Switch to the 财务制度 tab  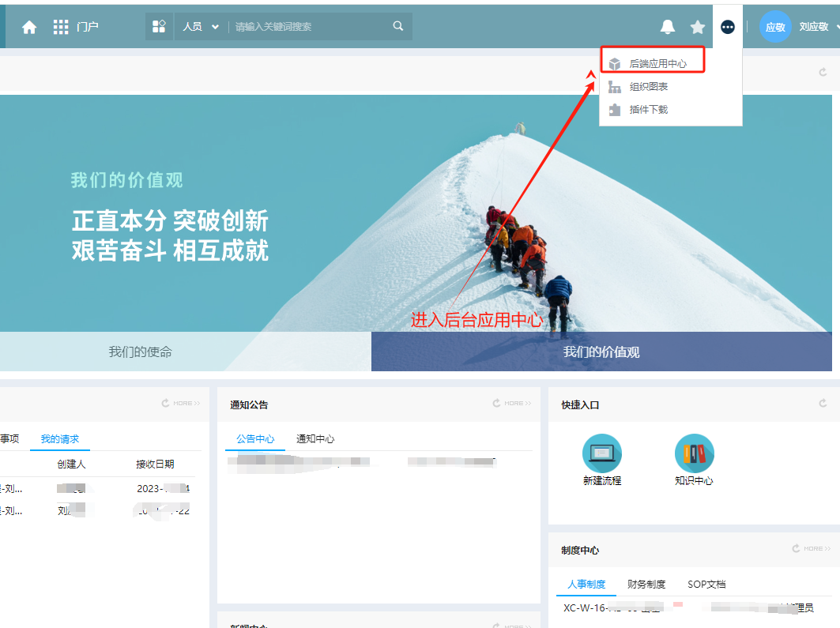[646, 585]
